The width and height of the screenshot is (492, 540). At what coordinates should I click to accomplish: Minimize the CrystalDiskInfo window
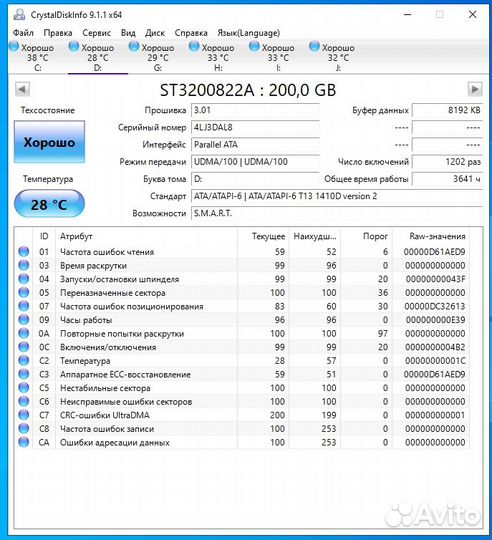pyautogui.click(x=408, y=14)
